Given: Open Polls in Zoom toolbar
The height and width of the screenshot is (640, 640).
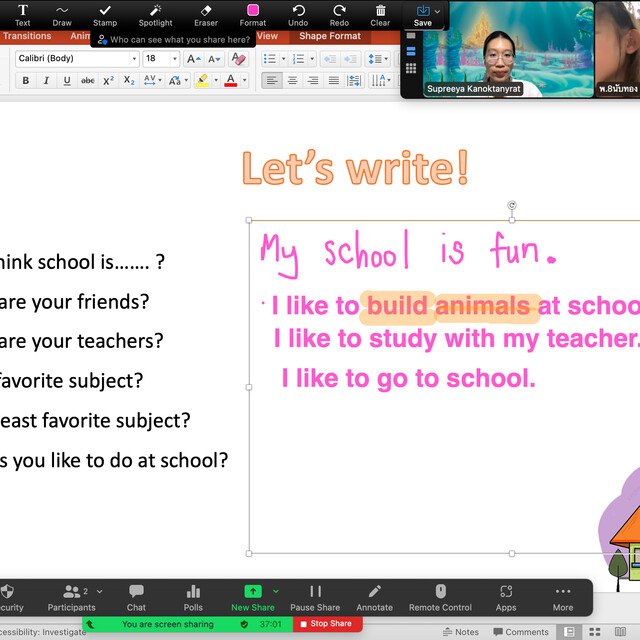Looking at the screenshot, I should point(193,597).
